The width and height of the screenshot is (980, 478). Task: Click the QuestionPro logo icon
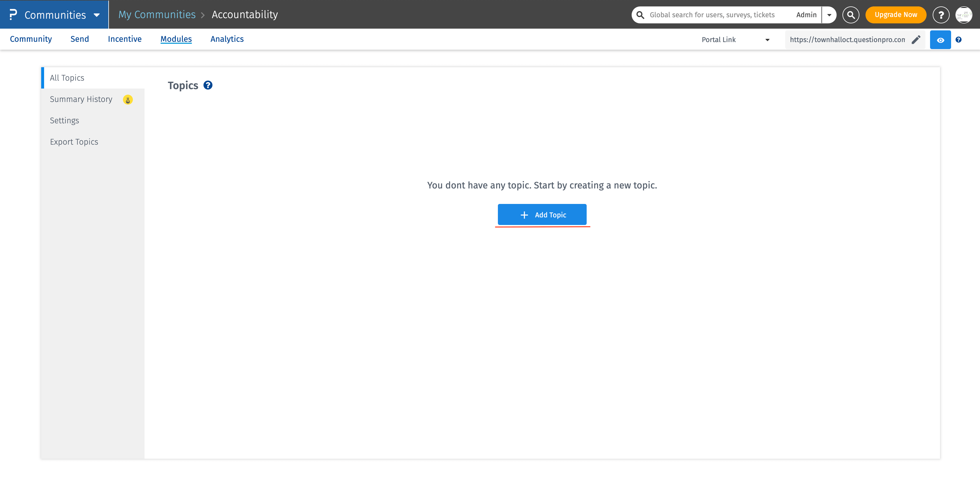(13, 14)
